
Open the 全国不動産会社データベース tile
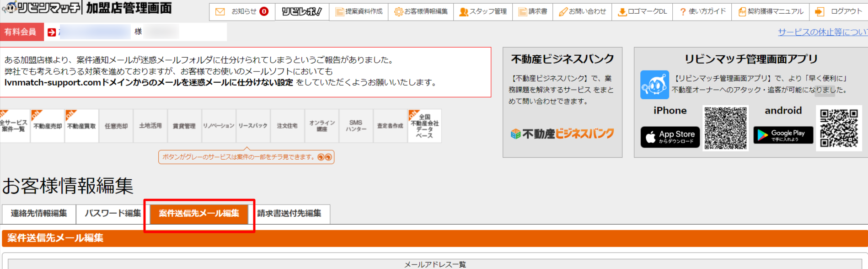click(425, 126)
